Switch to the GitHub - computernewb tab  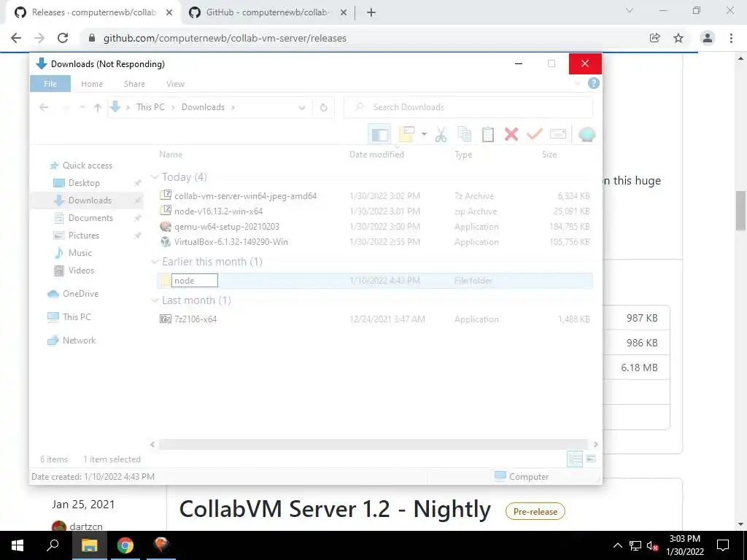coord(267,13)
